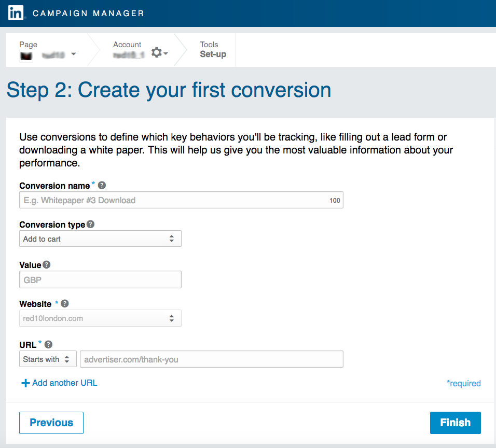Image resolution: width=496 pixels, height=448 pixels.
Task: Click the Website help question icon
Action: 65,304
